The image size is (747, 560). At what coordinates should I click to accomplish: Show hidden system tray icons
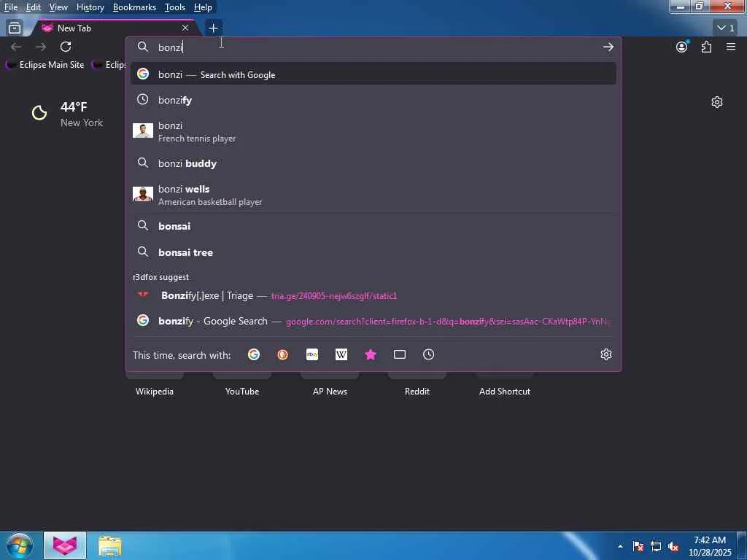tap(620, 546)
